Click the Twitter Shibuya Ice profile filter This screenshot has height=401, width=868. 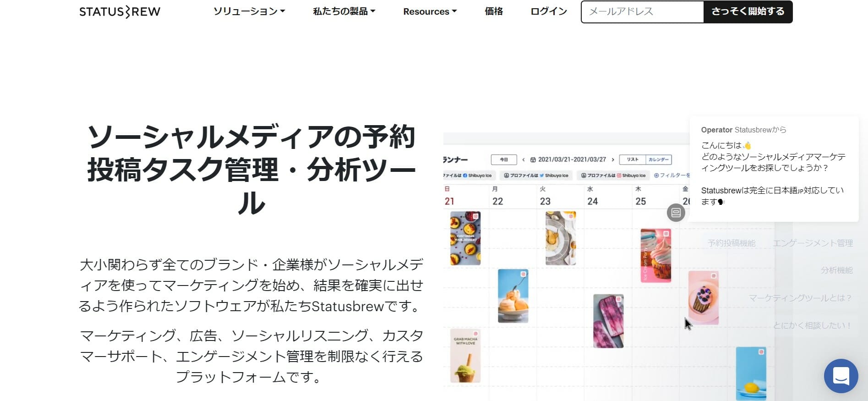536,175
